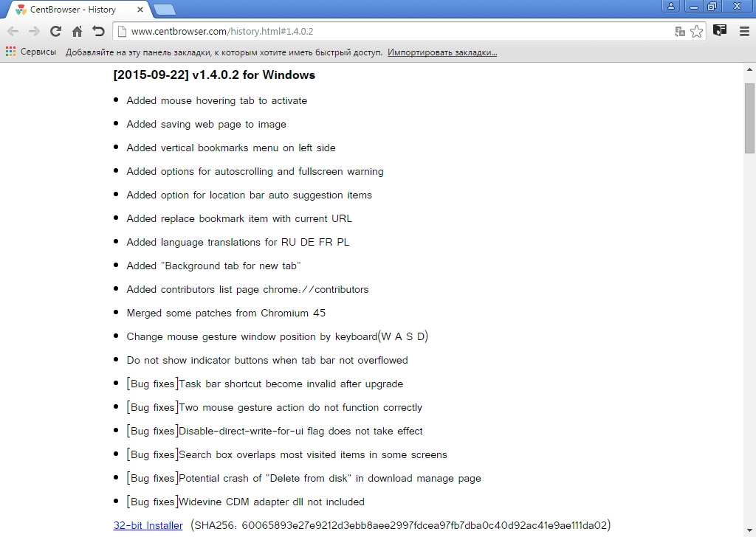Bookmark this page with the star
The image size is (756, 537).
[x=697, y=32]
